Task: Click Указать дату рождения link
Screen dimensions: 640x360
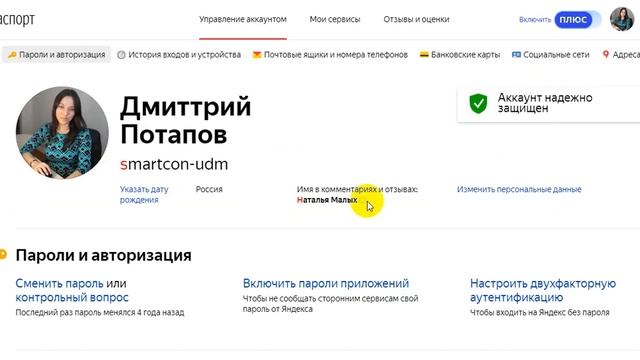Action: 144,195
